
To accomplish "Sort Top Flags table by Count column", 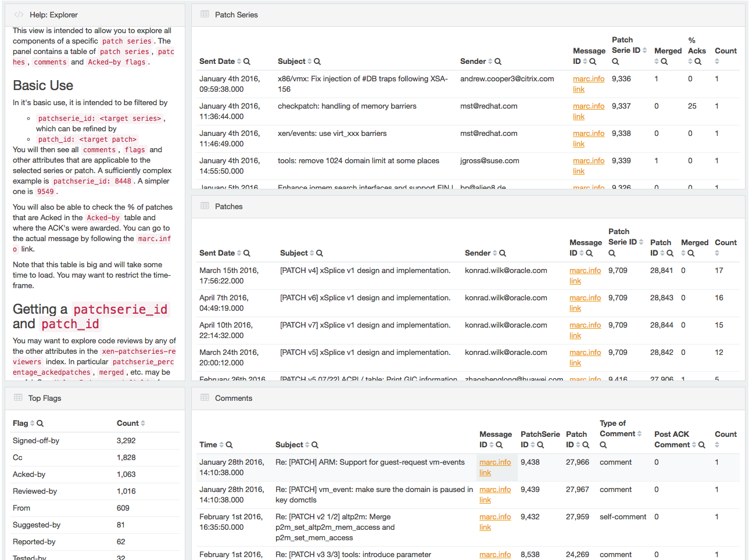I will (143, 423).
